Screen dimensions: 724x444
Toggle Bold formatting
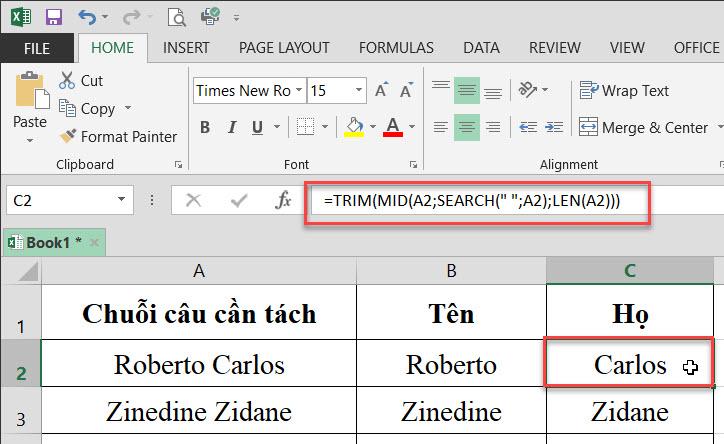pyautogui.click(x=205, y=127)
